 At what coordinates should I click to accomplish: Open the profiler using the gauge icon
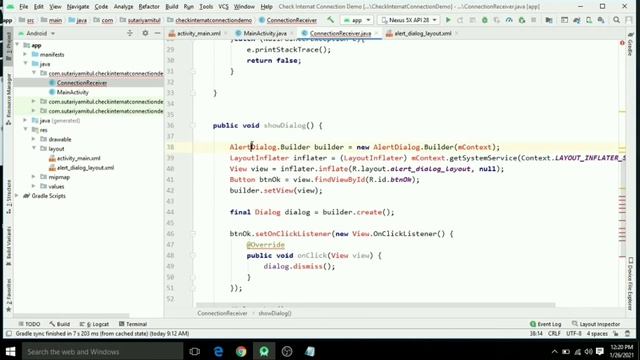click(509, 20)
